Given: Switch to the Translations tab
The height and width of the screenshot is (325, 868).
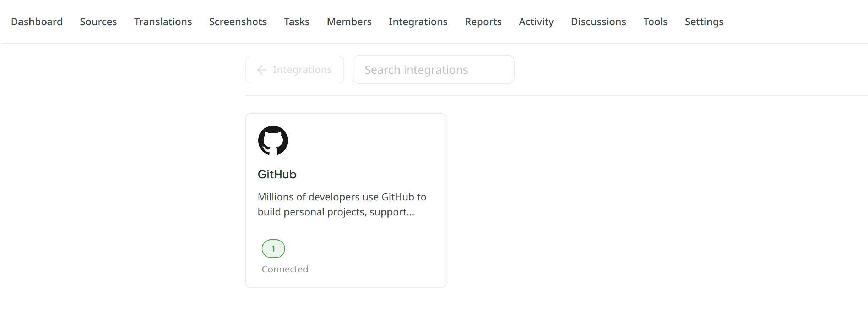Looking at the screenshot, I should coord(163,22).
